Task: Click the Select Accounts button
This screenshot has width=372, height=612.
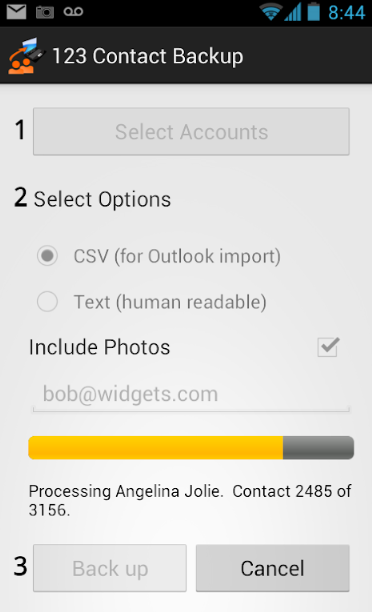Action: [x=191, y=132]
